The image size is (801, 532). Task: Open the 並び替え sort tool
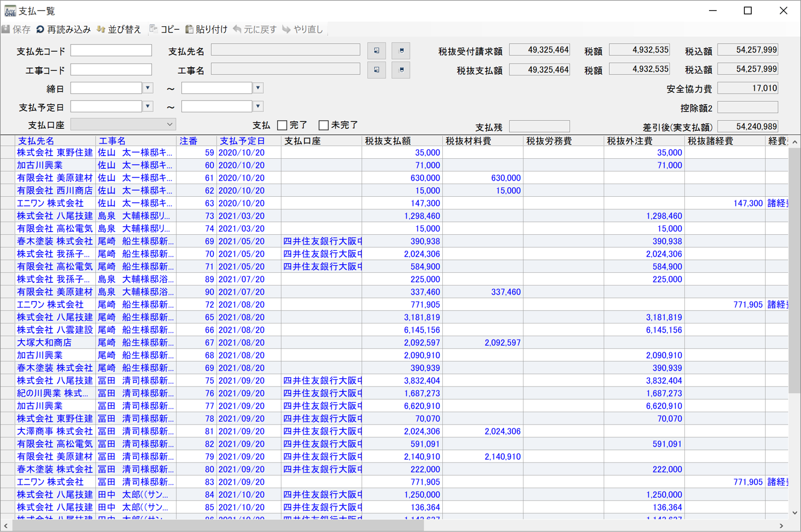coord(101,29)
